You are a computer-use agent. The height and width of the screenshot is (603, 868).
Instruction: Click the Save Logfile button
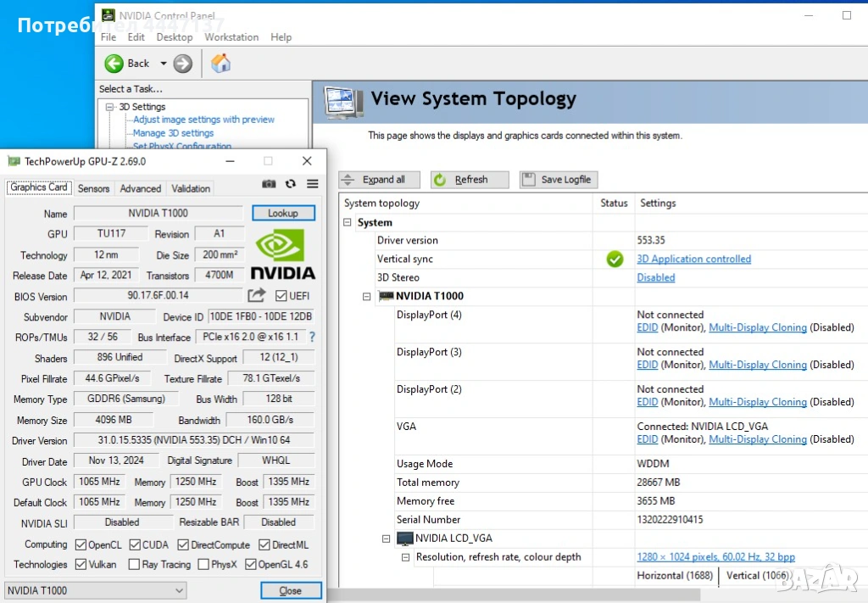[558, 180]
